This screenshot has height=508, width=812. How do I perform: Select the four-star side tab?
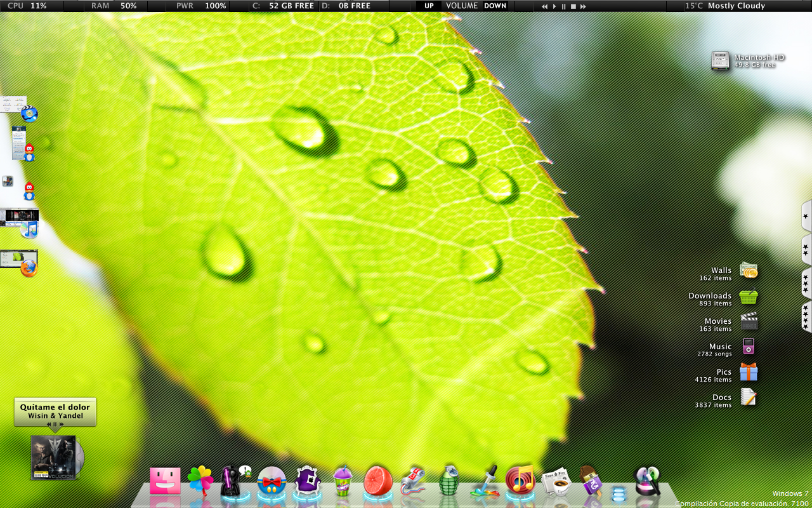pos(806,316)
